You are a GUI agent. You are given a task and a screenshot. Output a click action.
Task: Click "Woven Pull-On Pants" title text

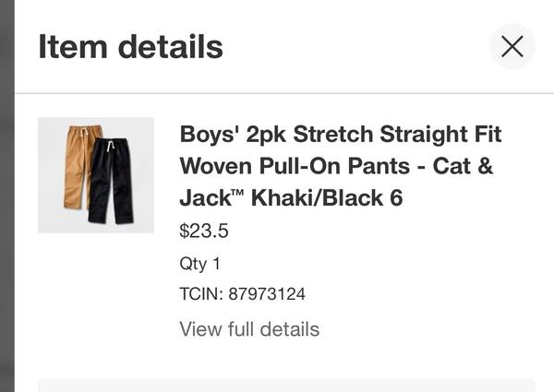point(295,166)
